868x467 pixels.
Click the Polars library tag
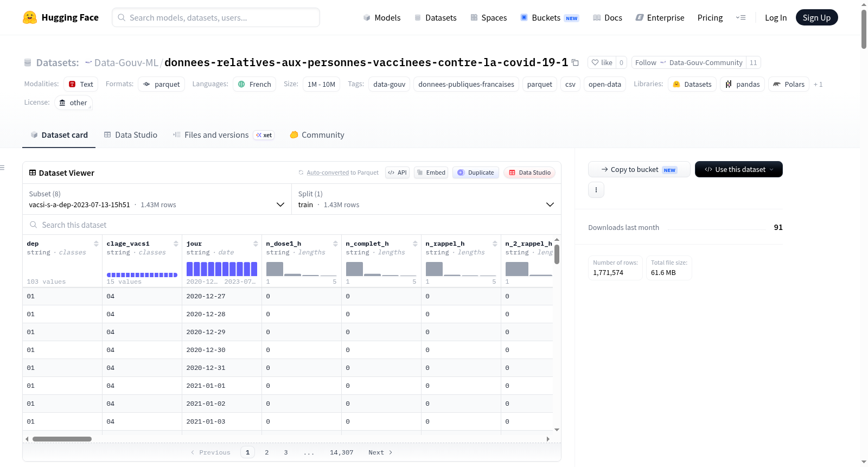[789, 84]
